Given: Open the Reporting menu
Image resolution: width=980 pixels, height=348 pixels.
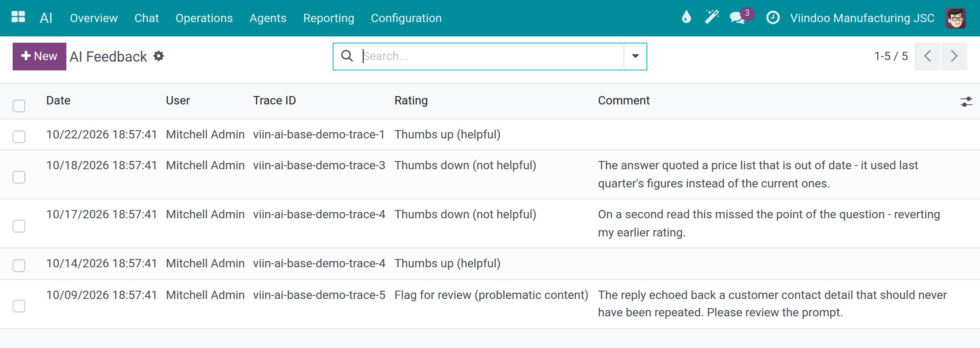Looking at the screenshot, I should pyautogui.click(x=328, y=18).
